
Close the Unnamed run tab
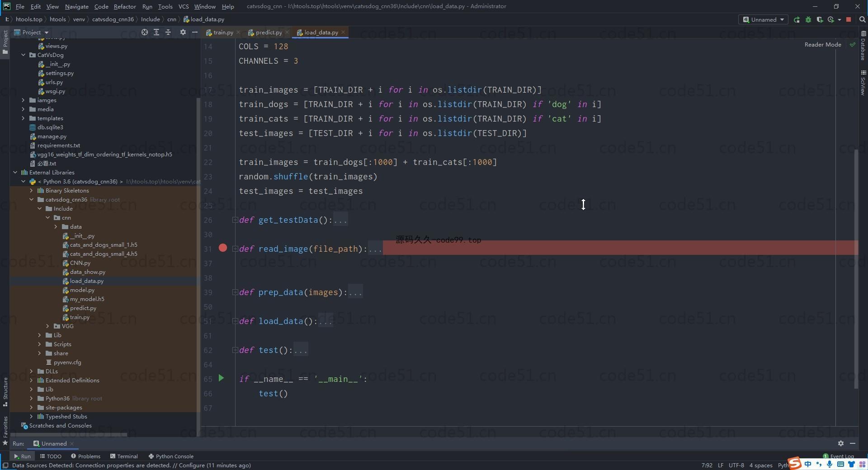tap(72, 443)
